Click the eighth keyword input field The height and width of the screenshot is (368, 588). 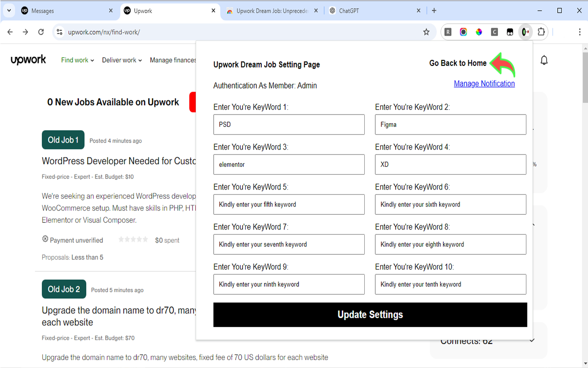[451, 244]
